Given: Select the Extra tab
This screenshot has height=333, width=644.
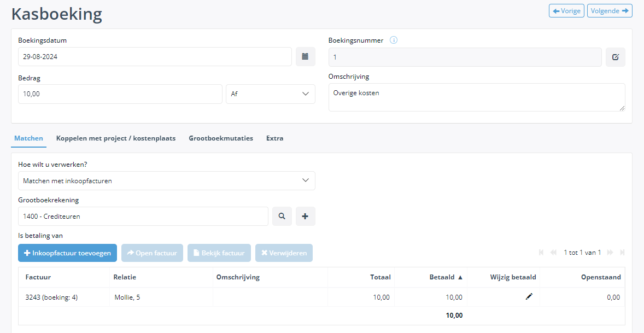Looking at the screenshot, I should pos(274,138).
